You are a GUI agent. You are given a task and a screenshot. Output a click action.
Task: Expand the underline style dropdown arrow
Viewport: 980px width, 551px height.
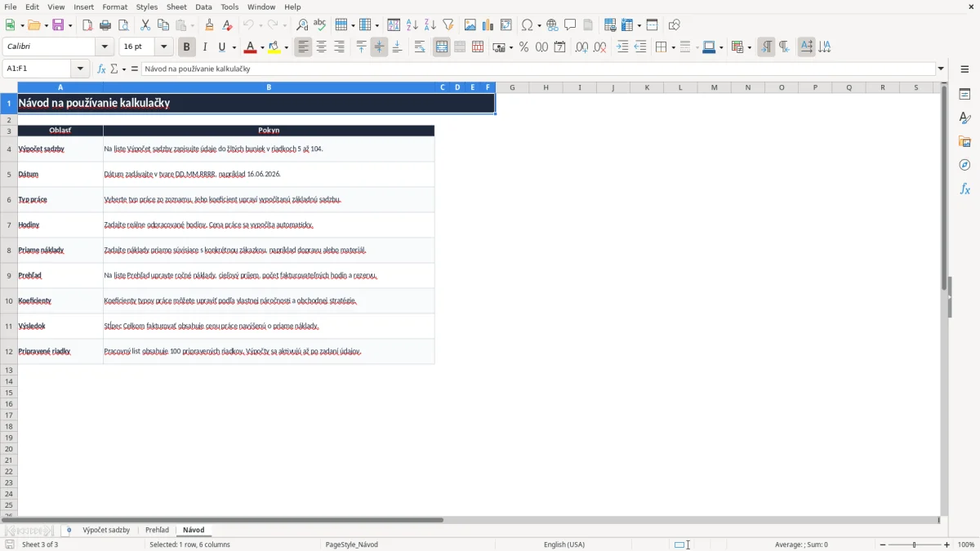point(234,47)
